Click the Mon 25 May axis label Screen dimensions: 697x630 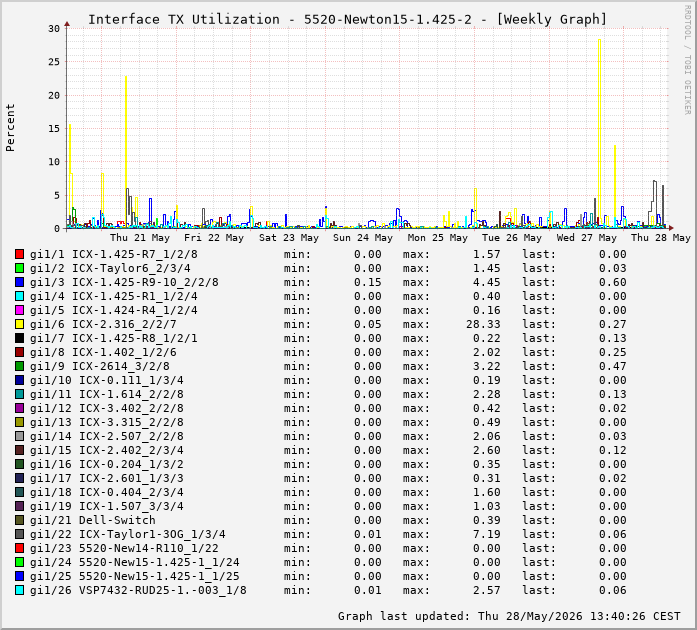click(438, 238)
